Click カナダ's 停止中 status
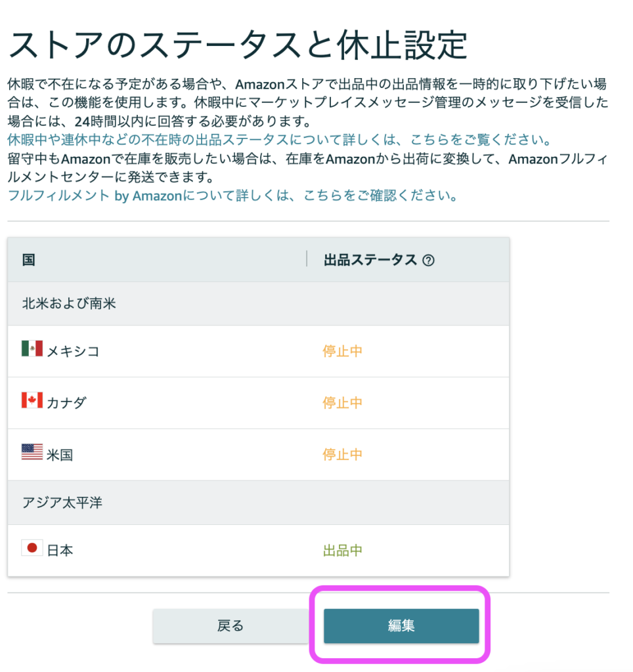This screenshot has width=633, height=672. click(x=342, y=402)
